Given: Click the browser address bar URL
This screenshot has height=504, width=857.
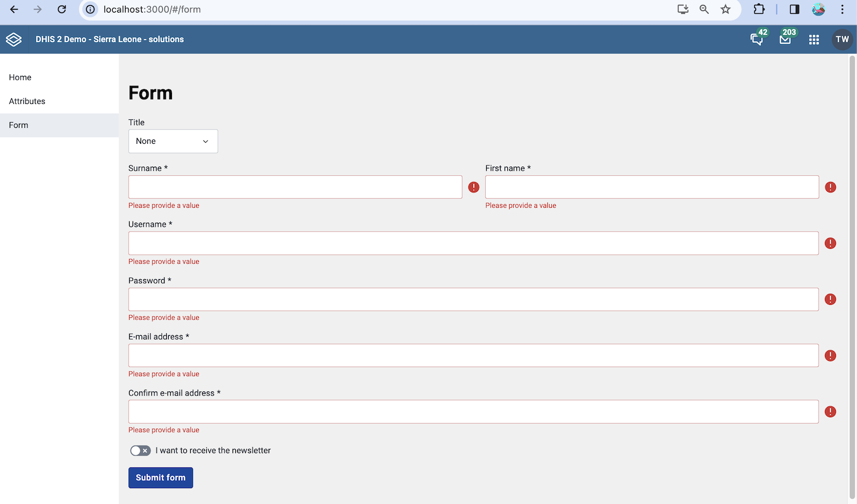Looking at the screenshot, I should (152, 9).
